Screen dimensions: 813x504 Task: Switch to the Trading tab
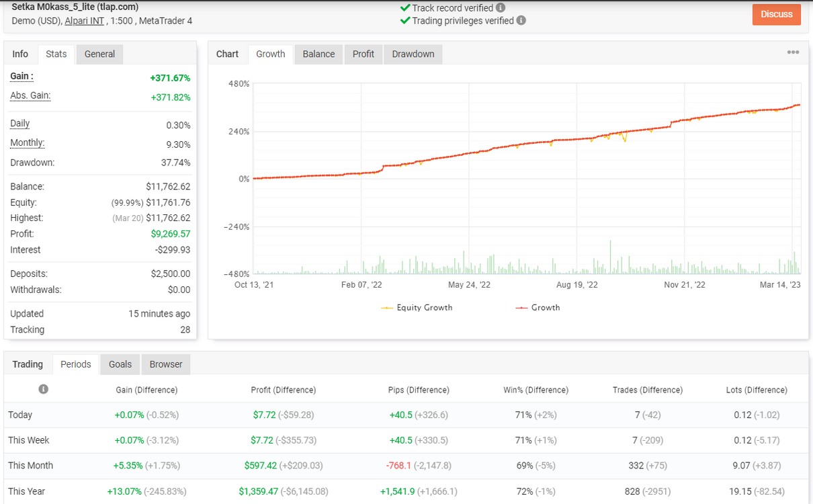28,364
